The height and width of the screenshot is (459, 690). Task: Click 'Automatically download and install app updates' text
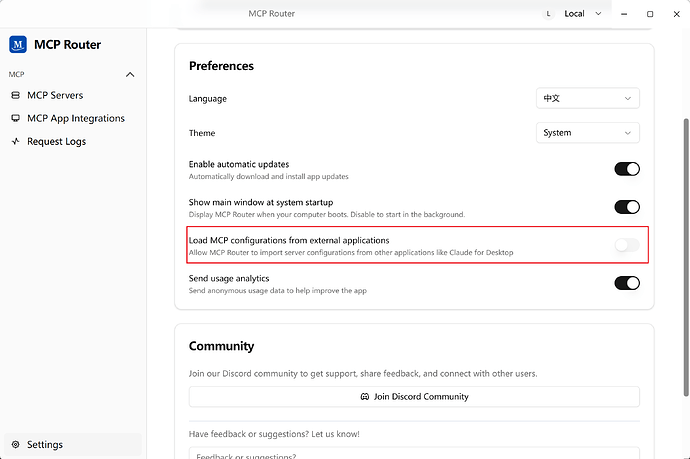(268, 176)
